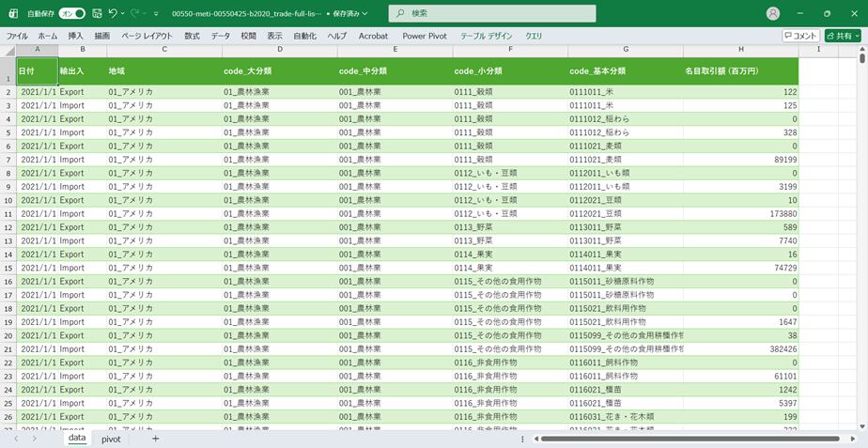This screenshot has width=868, height=448.
Task: Open the 挿入 ribbon tab
Action: [75, 36]
